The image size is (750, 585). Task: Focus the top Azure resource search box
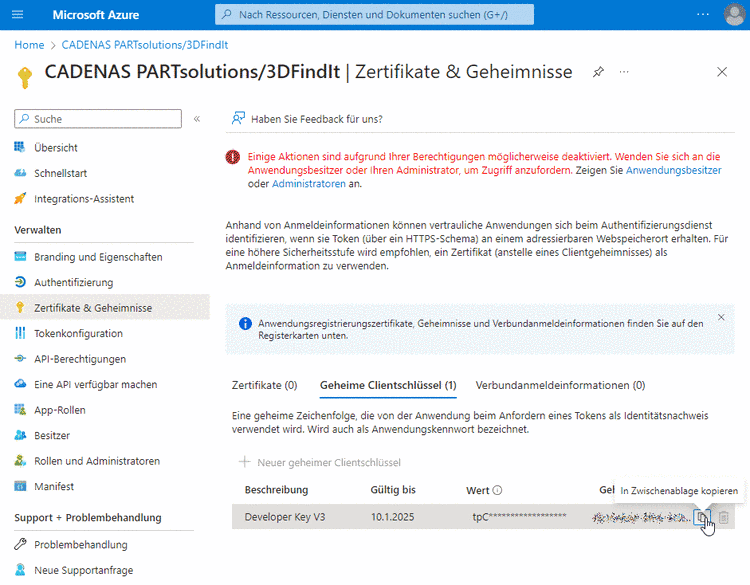[375, 14]
